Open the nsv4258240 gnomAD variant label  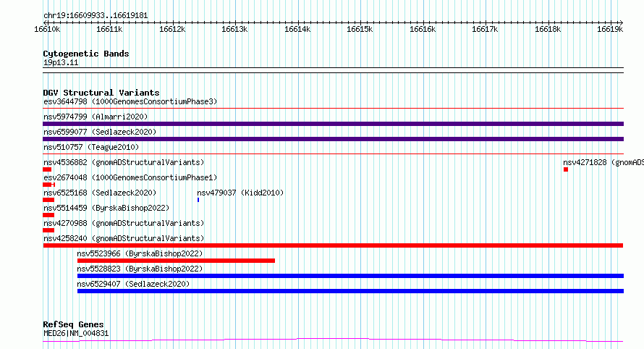(124, 238)
